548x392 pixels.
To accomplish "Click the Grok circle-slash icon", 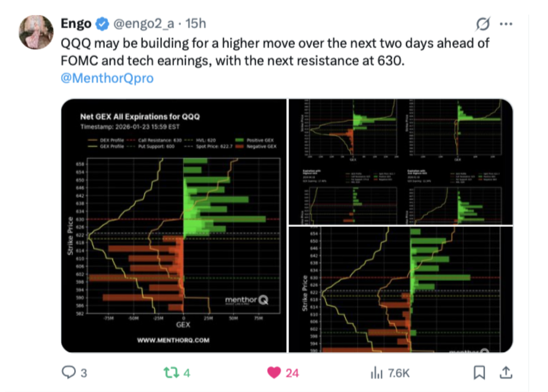I will click(482, 24).
